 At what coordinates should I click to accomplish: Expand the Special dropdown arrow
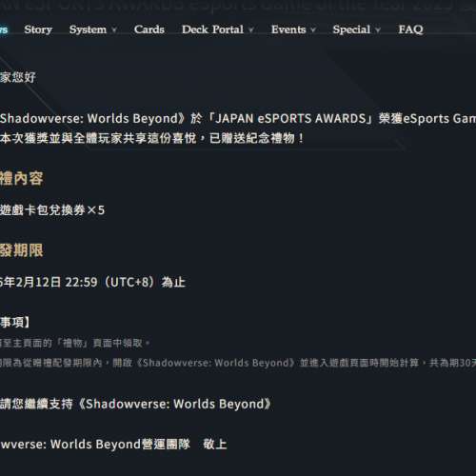coord(378,30)
